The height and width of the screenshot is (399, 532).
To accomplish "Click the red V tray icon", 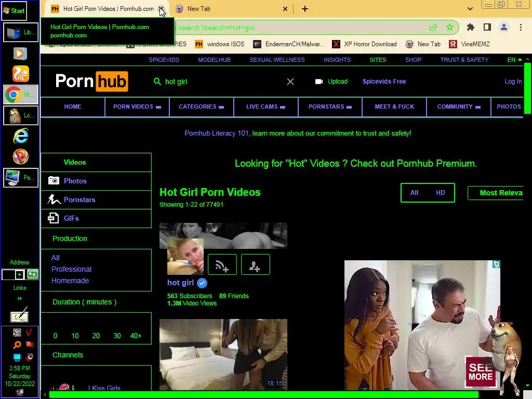I will 29,332.
